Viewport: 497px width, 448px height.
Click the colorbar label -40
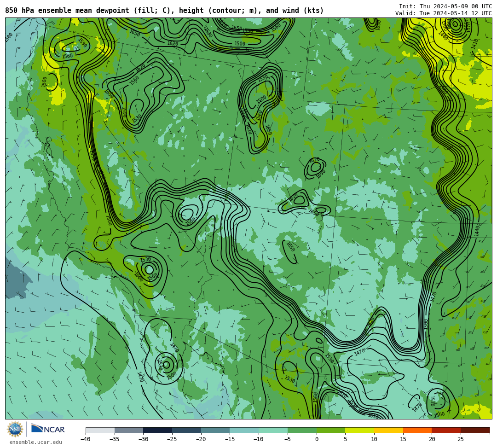pos(85,439)
